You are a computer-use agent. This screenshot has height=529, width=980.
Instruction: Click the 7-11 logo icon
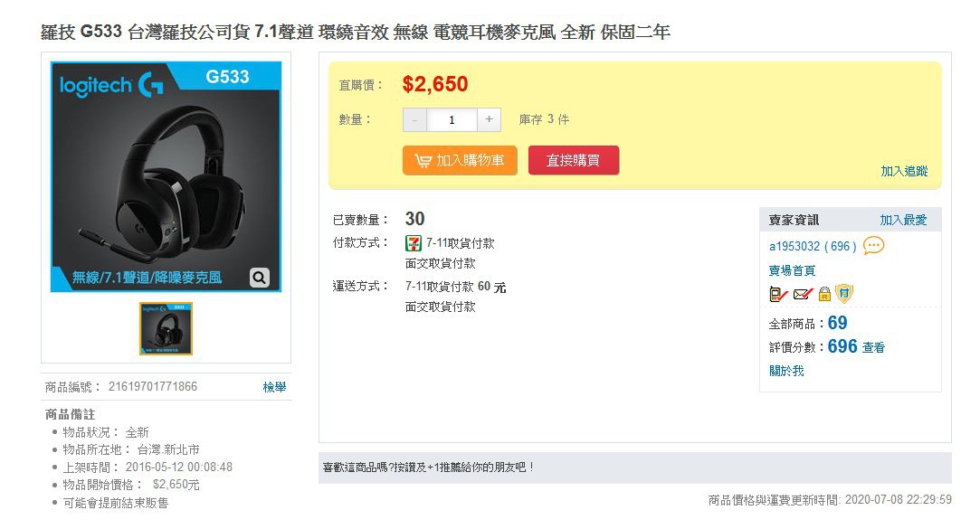[x=413, y=243]
